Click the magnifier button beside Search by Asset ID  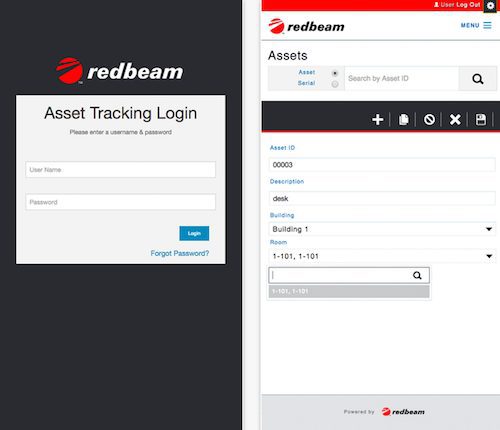(478, 79)
